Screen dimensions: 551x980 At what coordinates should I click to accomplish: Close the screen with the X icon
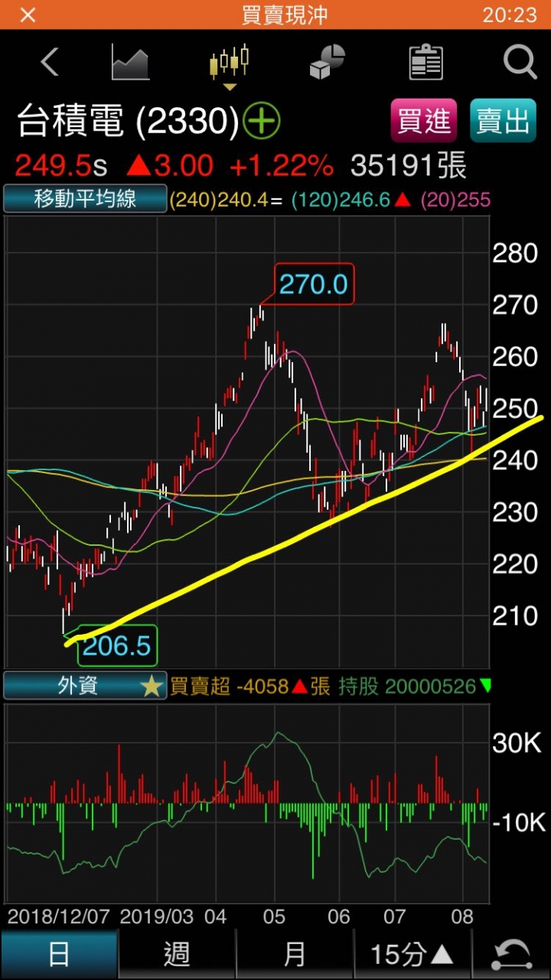[28, 15]
